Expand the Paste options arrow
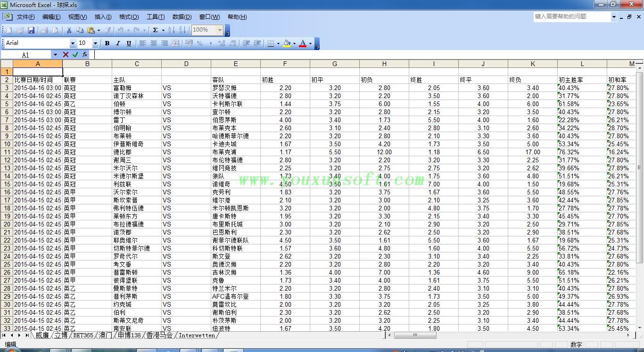Screen dimensions: 644x352 [98, 30]
